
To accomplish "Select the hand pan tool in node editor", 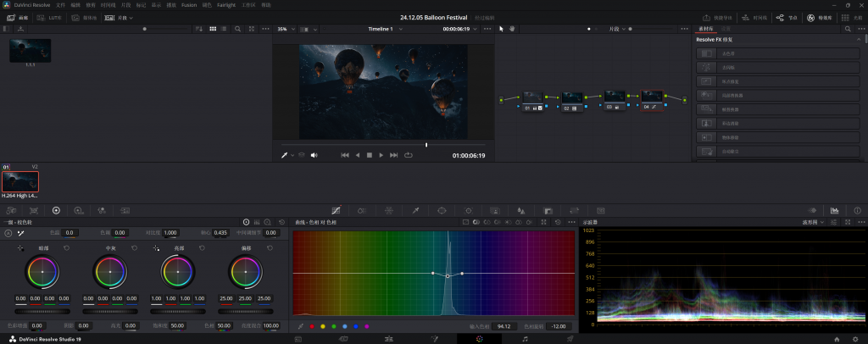I will 512,29.
